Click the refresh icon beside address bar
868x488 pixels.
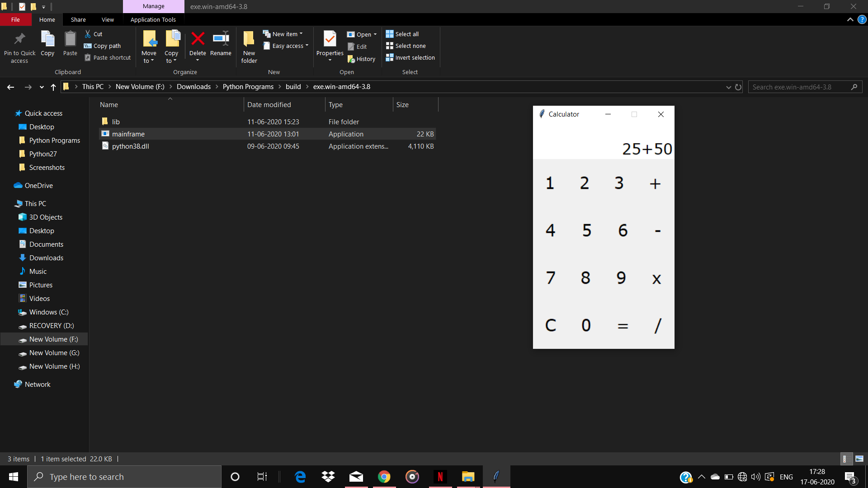[738, 87]
